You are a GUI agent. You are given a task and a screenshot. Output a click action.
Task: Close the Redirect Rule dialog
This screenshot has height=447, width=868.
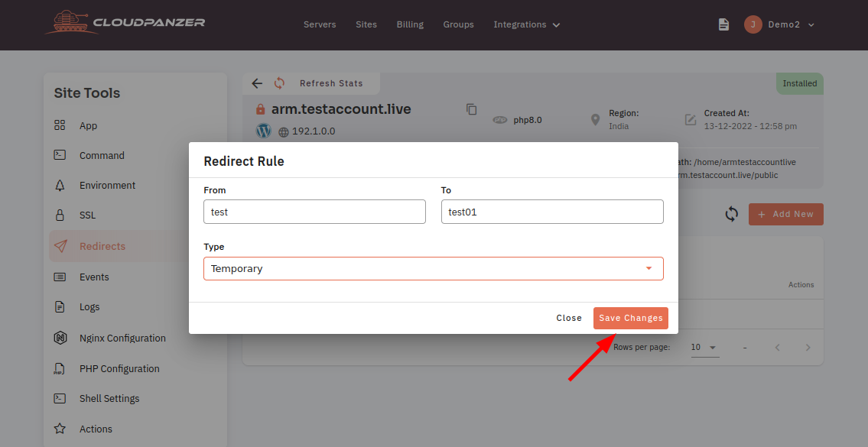(569, 318)
